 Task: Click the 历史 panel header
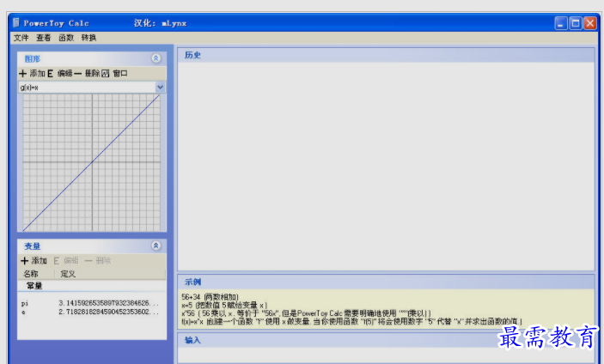[x=386, y=55]
